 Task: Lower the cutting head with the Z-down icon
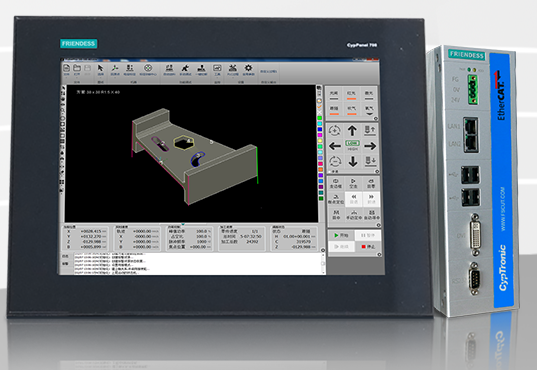point(370,161)
